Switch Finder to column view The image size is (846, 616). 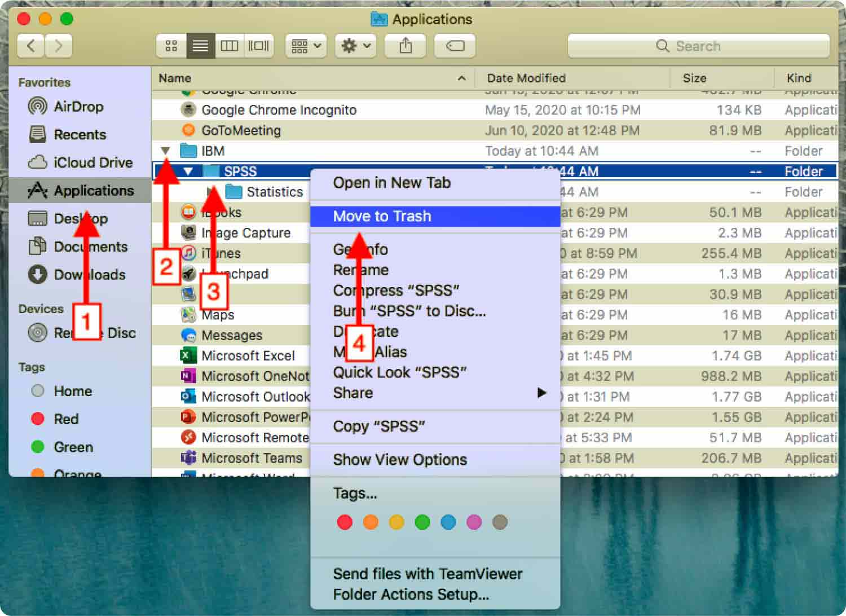pos(229,46)
